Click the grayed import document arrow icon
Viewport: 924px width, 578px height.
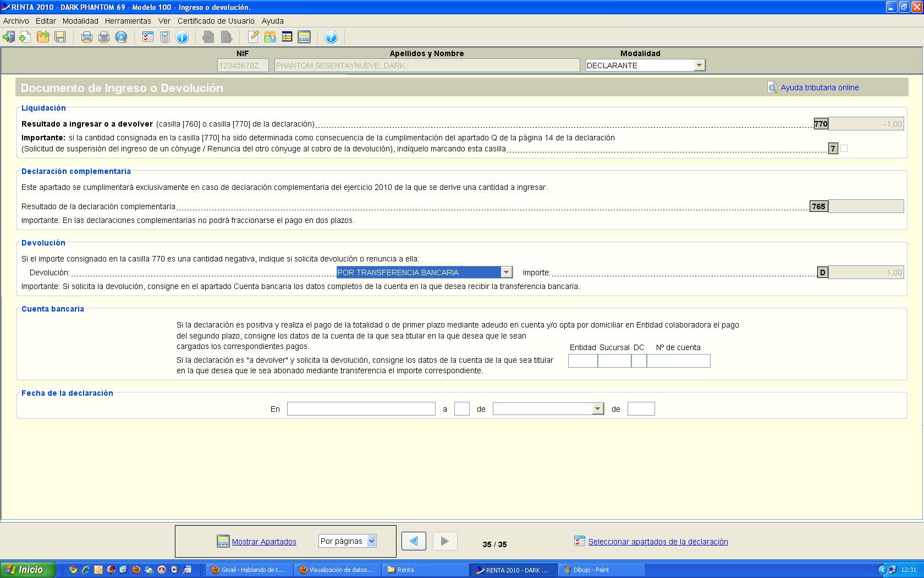coord(208,37)
